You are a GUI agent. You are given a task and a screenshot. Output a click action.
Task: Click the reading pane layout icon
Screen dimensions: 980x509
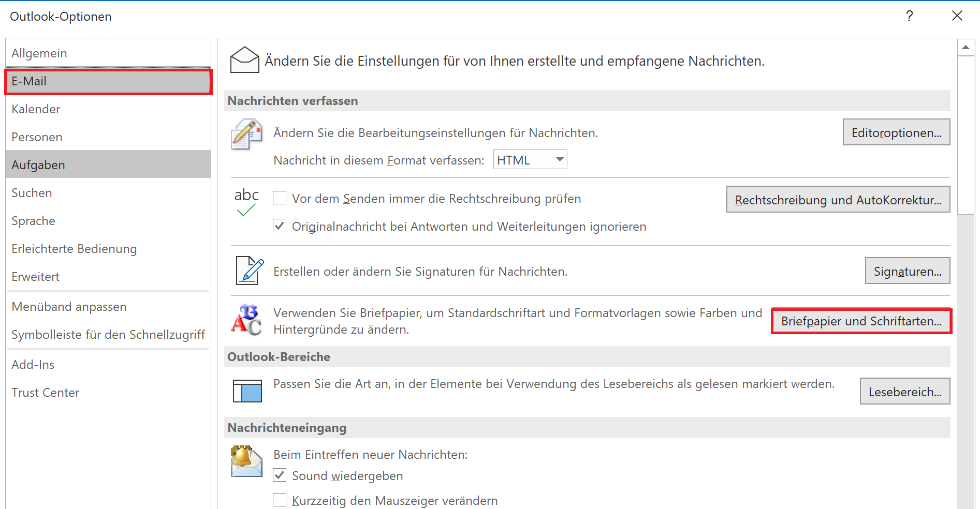point(247,391)
